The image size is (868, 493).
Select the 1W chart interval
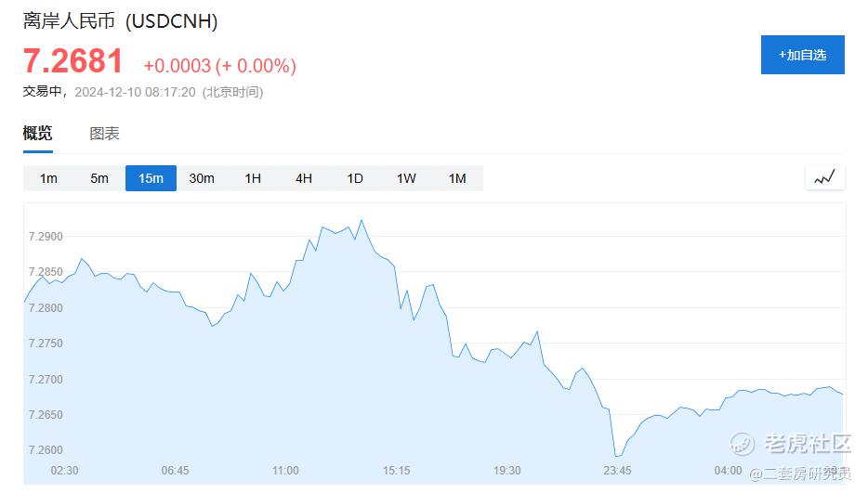[x=406, y=178]
